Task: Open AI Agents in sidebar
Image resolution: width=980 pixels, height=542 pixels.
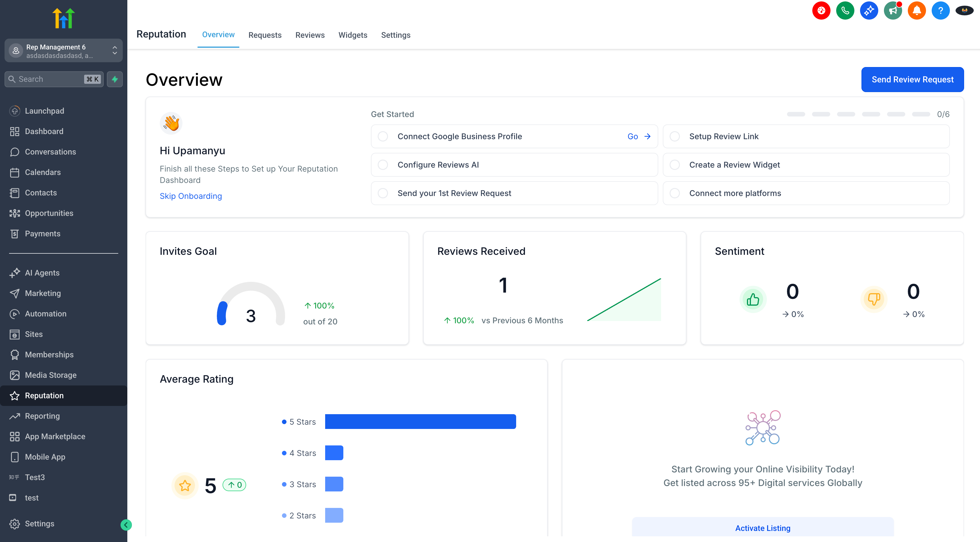Action: coord(42,273)
